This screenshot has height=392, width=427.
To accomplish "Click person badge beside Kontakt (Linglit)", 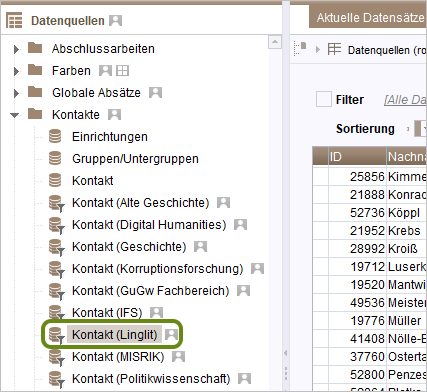I will pyautogui.click(x=171, y=335).
